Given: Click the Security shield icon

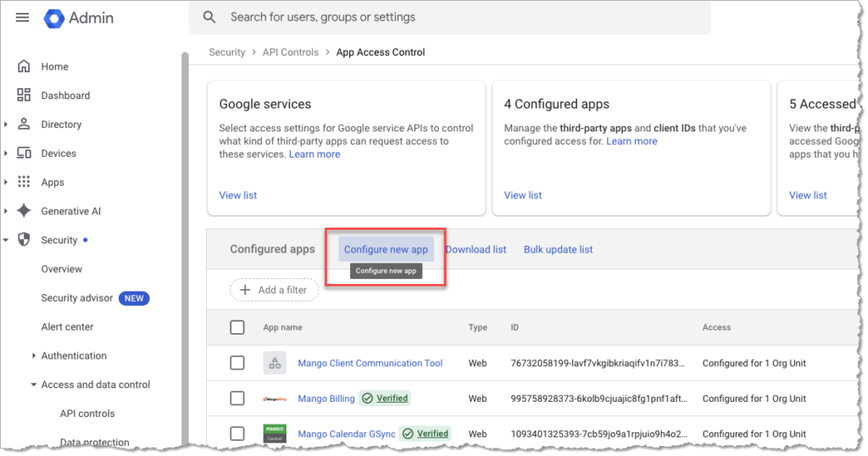Looking at the screenshot, I should point(24,240).
